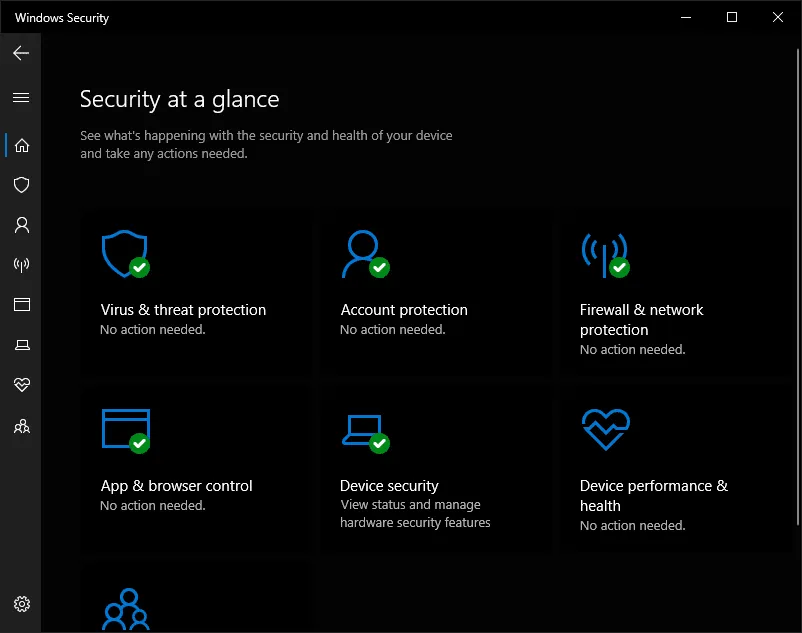Select the App & browser control window icon

tap(125, 431)
